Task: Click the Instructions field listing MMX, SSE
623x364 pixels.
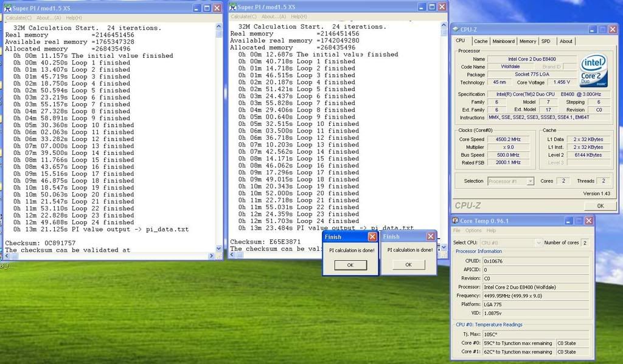Action: pyautogui.click(x=549, y=117)
